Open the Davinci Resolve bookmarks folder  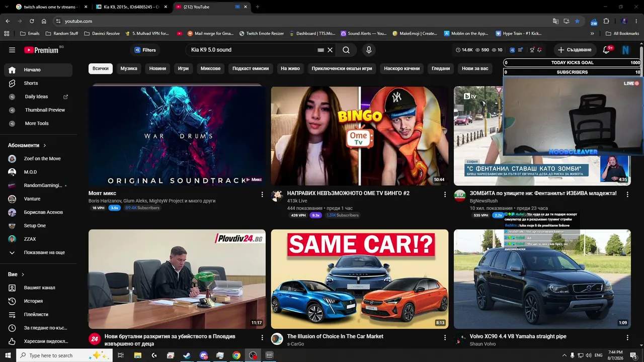tap(102, 33)
